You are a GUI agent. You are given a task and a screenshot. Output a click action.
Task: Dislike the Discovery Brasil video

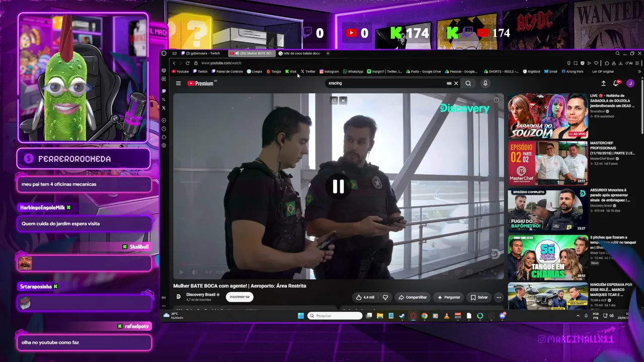coord(385,297)
